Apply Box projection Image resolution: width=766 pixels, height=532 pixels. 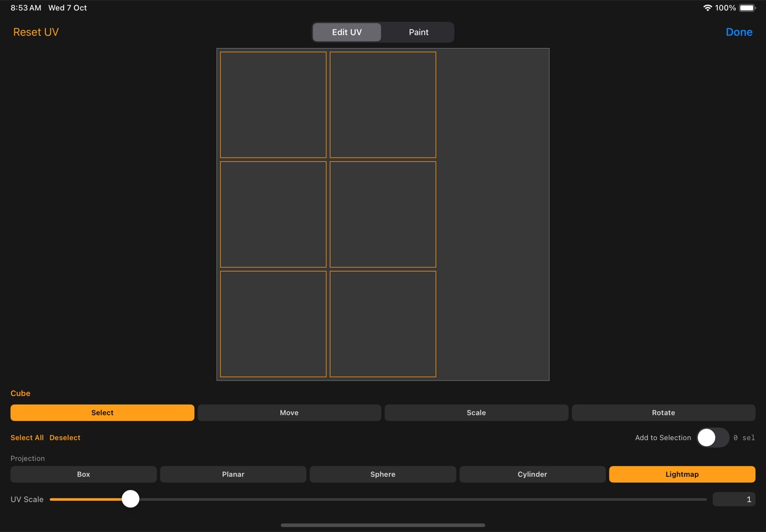click(84, 474)
